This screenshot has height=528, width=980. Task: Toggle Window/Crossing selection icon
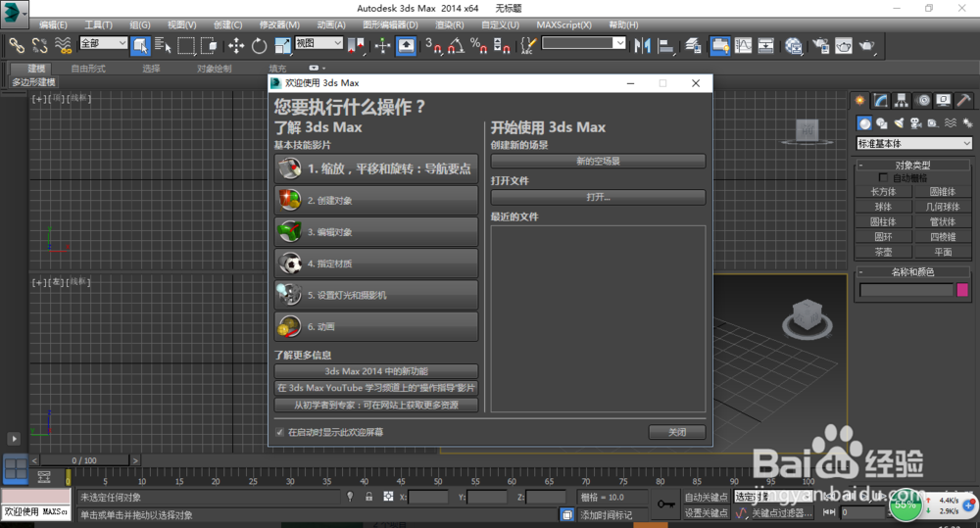[x=209, y=46]
